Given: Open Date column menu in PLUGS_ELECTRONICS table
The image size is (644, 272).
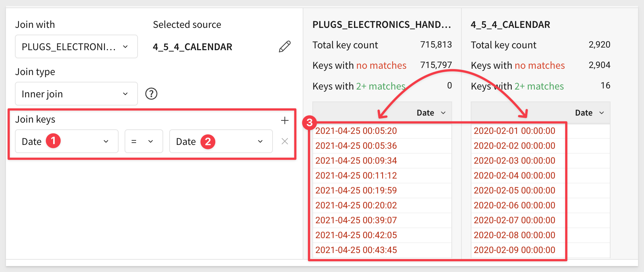Looking at the screenshot, I should [x=443, y=113].
